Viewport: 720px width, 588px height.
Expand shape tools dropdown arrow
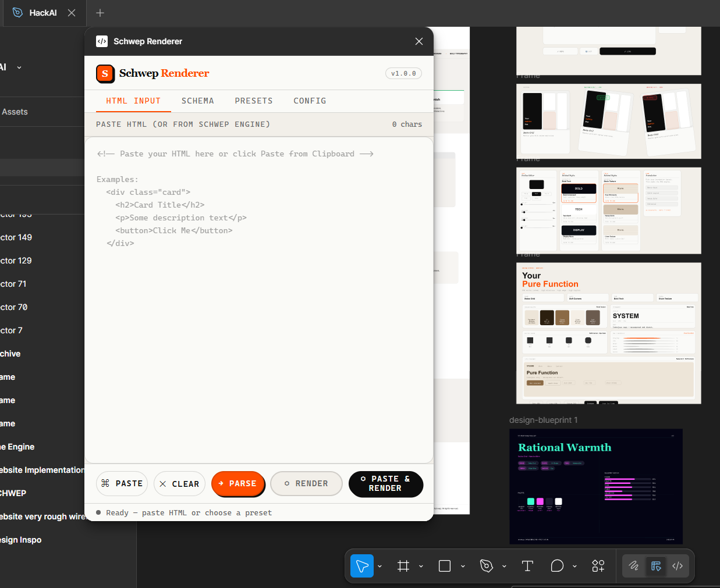463,566
